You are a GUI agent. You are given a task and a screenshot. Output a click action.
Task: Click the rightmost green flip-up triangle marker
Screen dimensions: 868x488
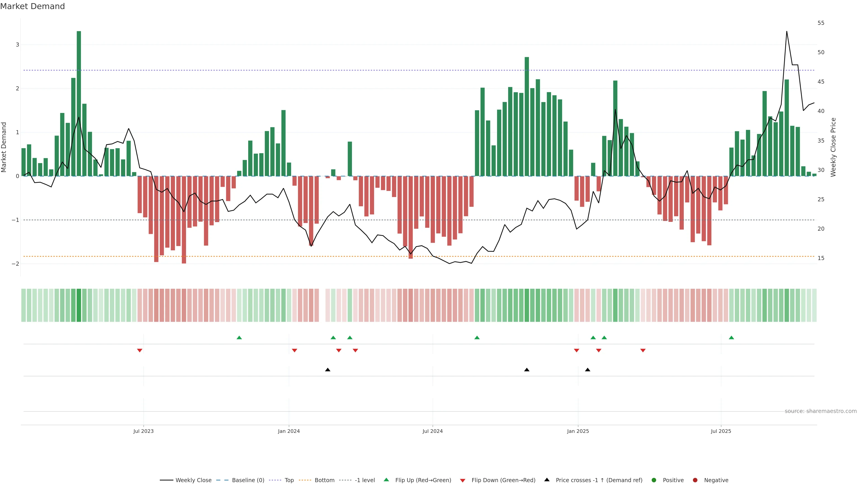[731, 338]
